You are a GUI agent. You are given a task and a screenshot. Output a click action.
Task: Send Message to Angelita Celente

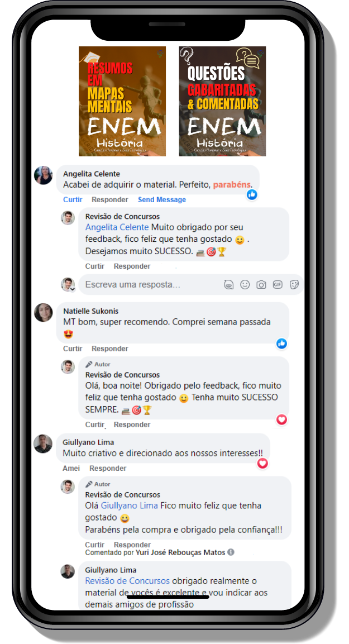[x=162, y=199]
